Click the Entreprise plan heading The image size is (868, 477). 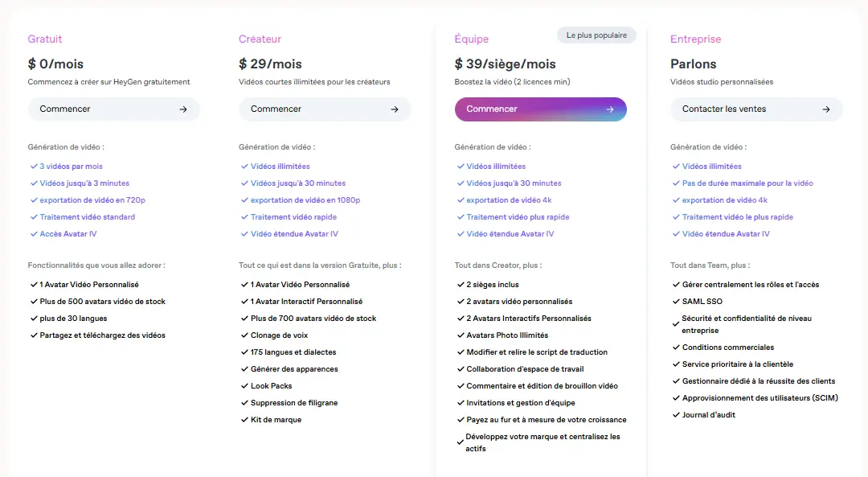[x=695, y=39]
